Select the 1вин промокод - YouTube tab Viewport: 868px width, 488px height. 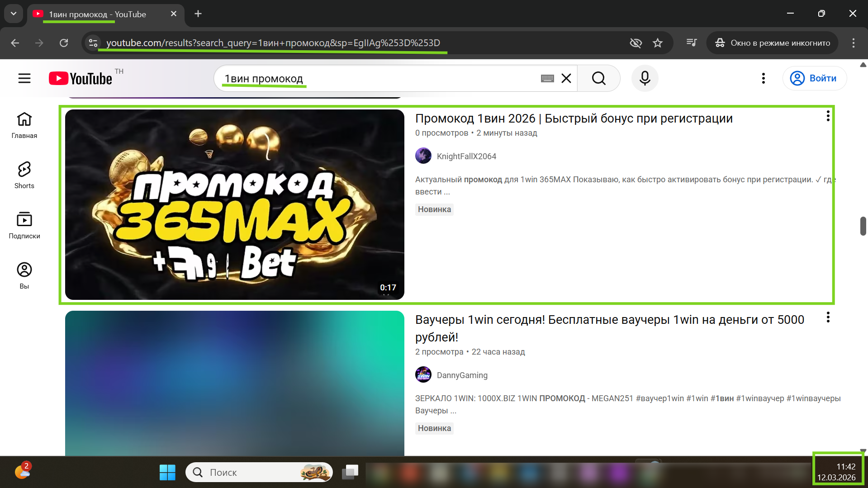pos(106,14)
